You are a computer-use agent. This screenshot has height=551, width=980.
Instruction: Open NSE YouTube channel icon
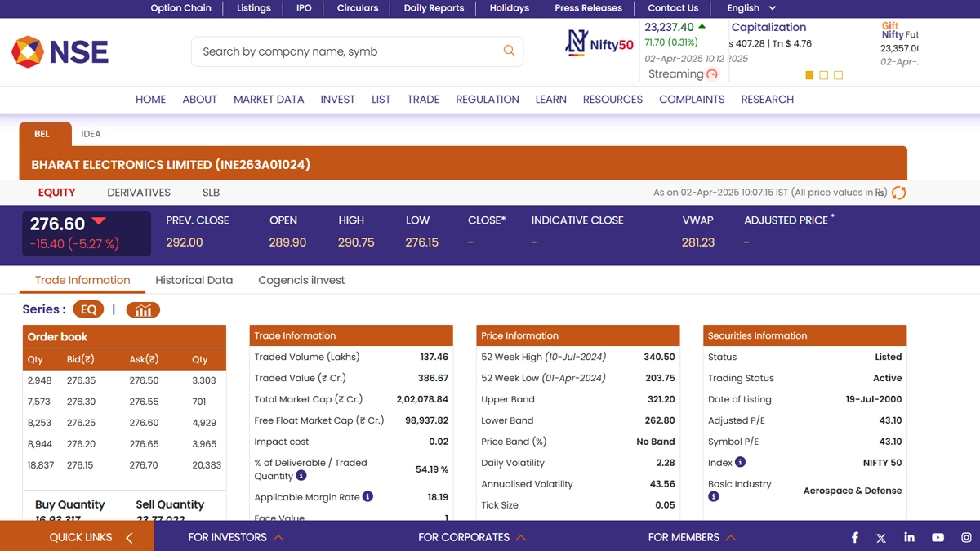point(938,537)
